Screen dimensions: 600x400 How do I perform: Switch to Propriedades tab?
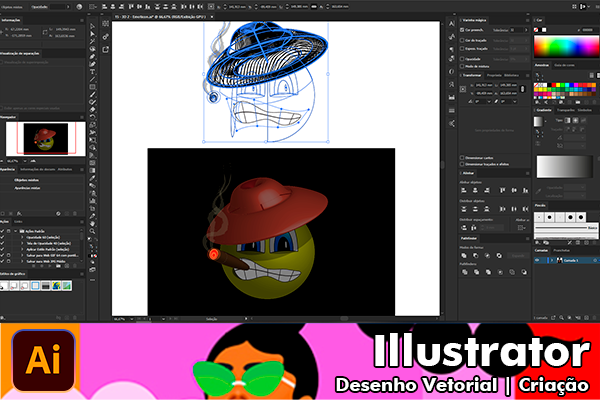click(x=494, y=75)
